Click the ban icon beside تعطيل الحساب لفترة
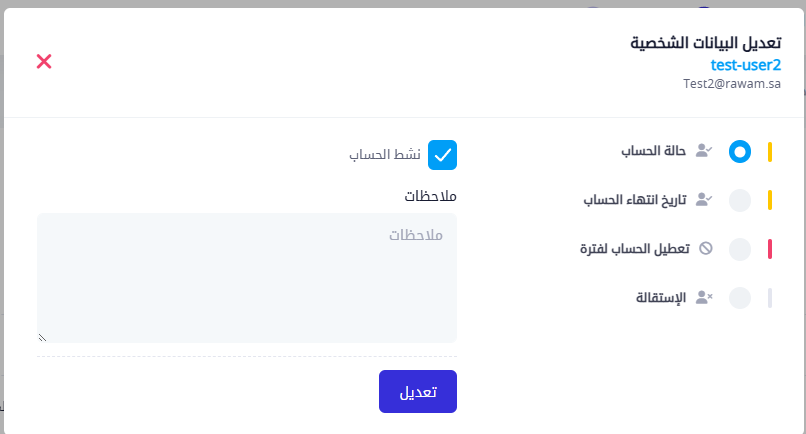This screenshot has height=434, width=806. coord(705,248)
